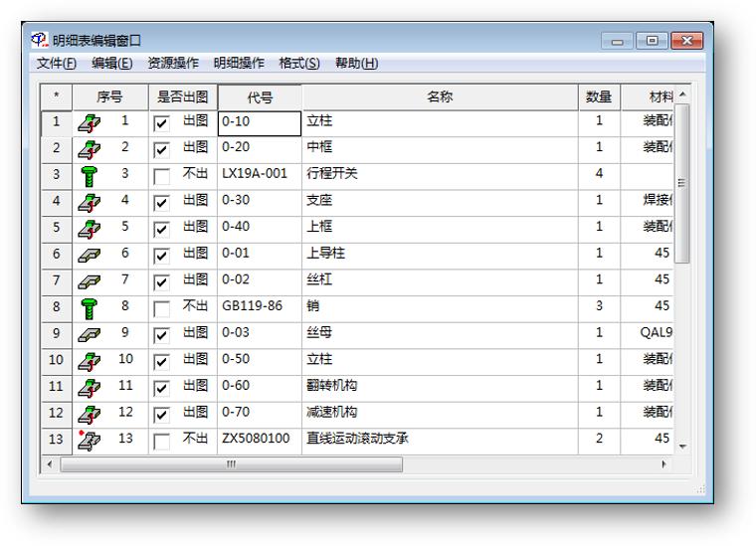Image resolution: width=756 pixels, height=546 pixels.
Task: Open the 资源操作 menu
Action: point(173,63)
